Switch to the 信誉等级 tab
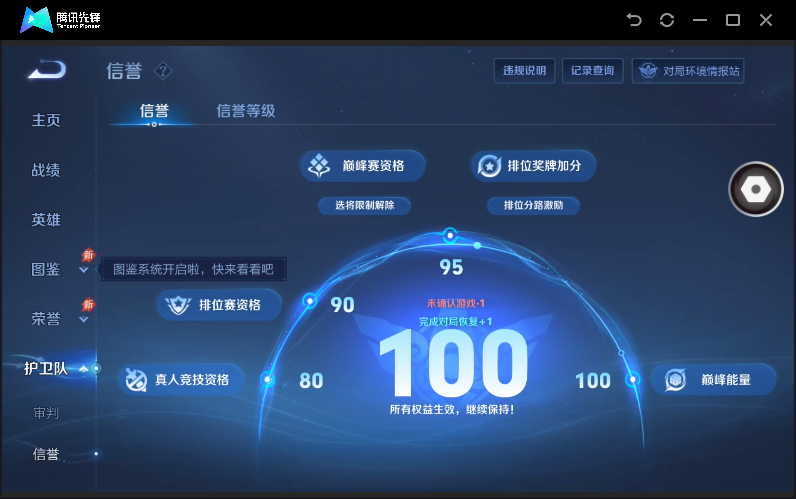This screenshot has height=499, width=796. (246, 111)
